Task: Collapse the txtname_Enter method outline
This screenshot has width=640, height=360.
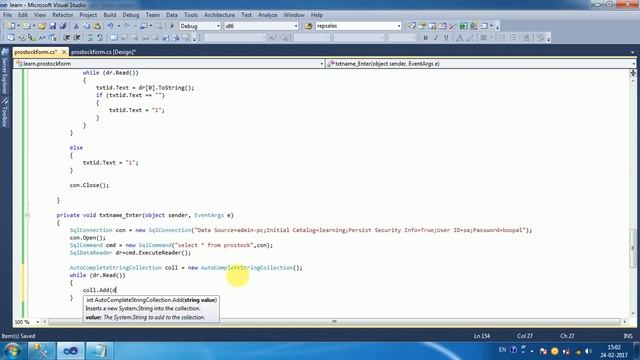Action: click(x=27, y=215)
